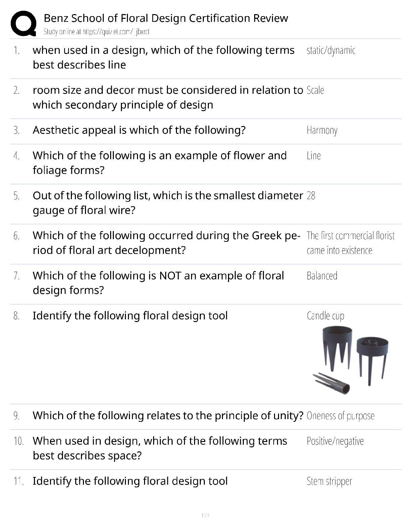Select the 'Oneness of purpose' answer

click(340, 416)
